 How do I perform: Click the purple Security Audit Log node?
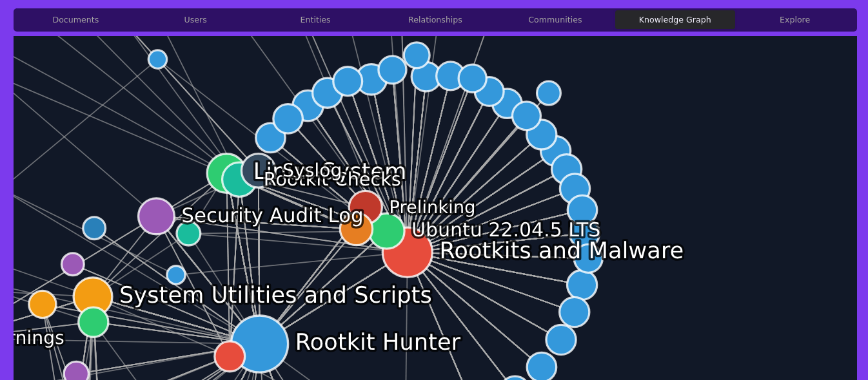click(156, 216)
